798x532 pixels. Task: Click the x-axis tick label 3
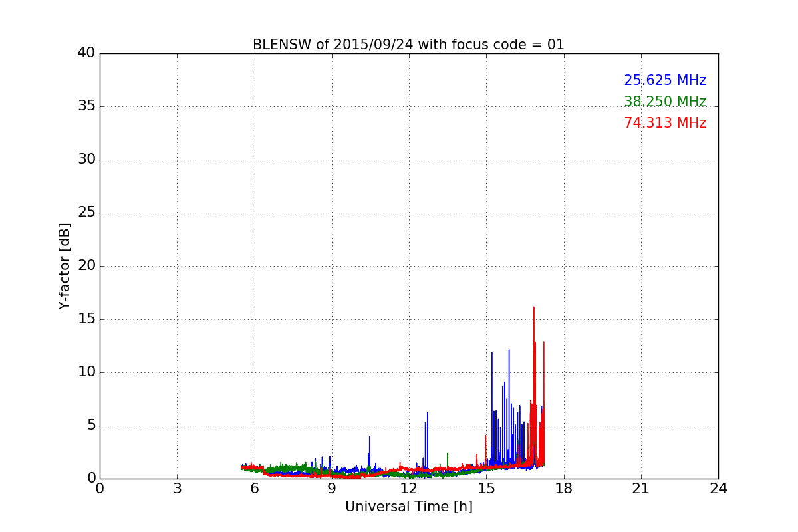177,489
